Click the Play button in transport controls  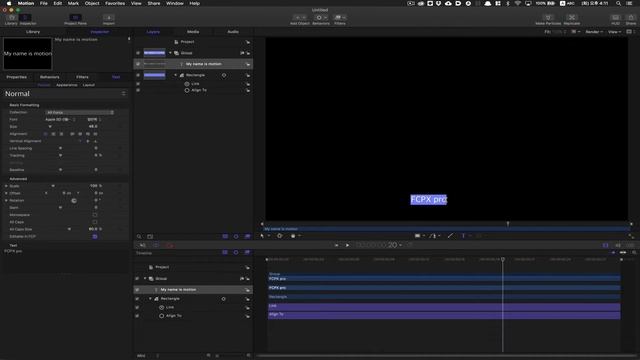(x=347, y=245)
